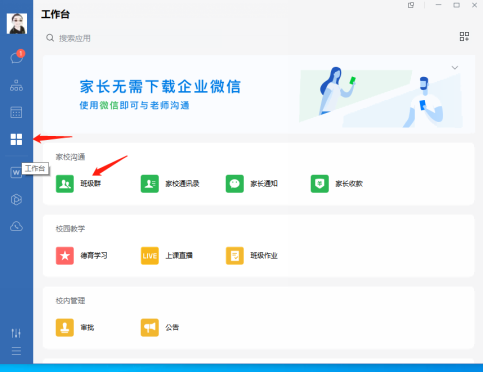Click the 家校沟通 section heading
Viewport: 483px width, 373px height.
[x=70, y=157]
